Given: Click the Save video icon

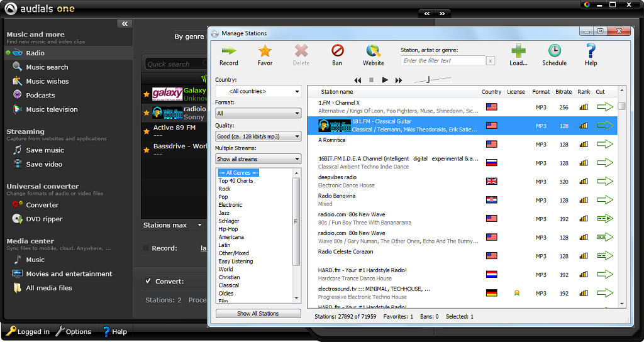Looking at the screenshot, I should [17, 164].
